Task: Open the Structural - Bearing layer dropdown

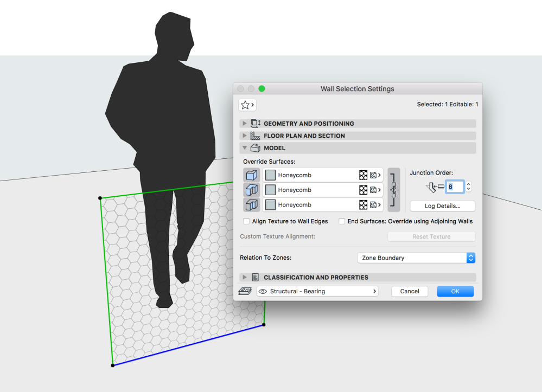Action: coord(317,292)
